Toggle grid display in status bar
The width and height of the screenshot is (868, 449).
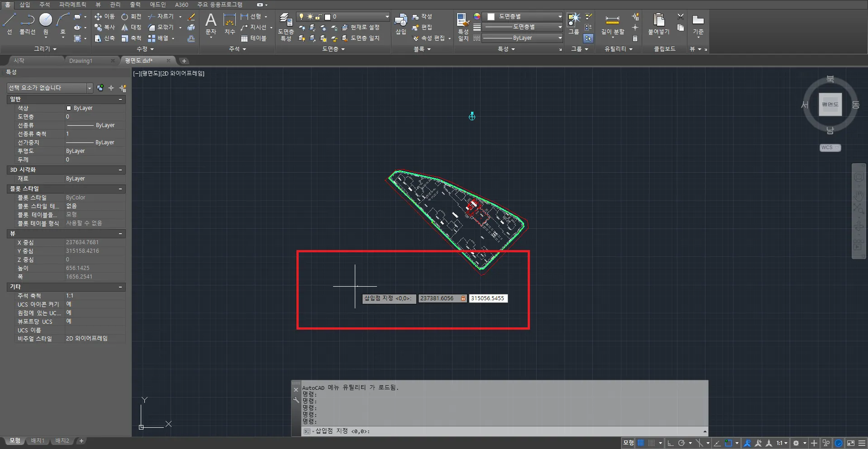(x=641, y=443)
